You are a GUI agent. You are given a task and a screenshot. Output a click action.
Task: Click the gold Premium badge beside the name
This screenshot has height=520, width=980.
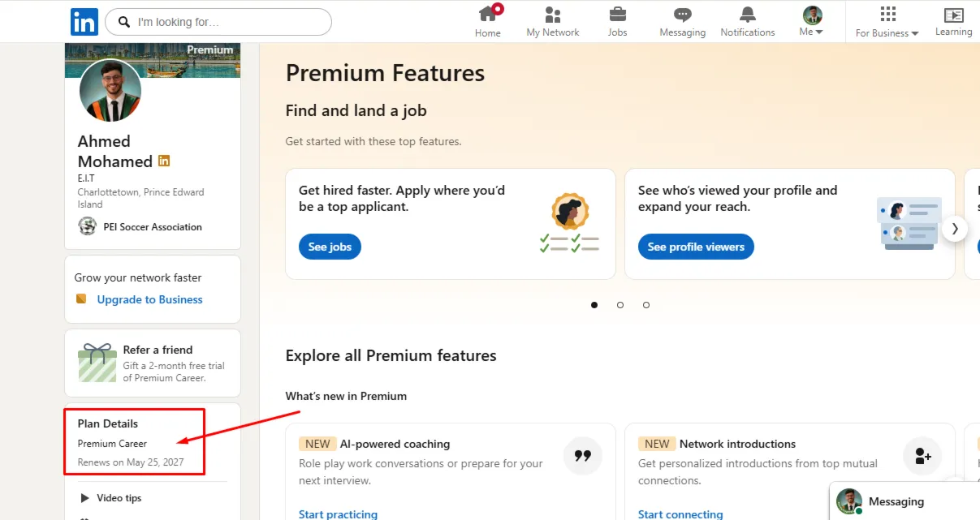point(164,161)
